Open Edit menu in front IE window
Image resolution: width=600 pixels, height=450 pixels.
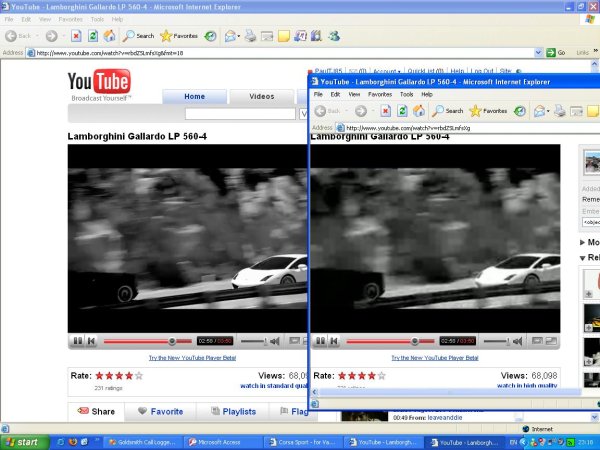[335, 94]
